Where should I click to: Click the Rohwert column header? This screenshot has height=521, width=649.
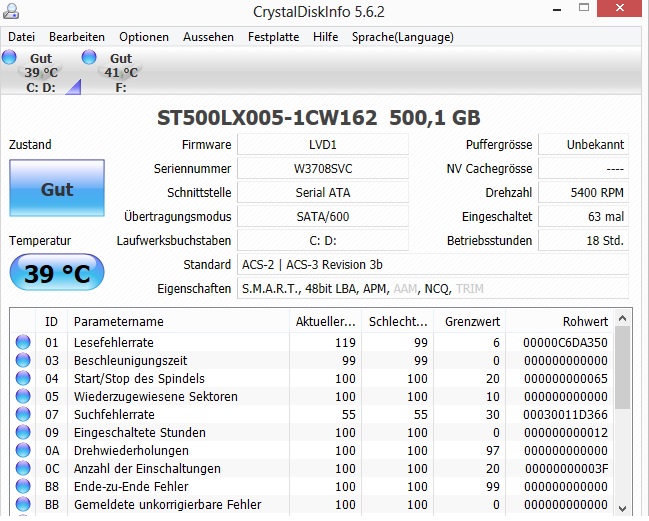point(560,322)
